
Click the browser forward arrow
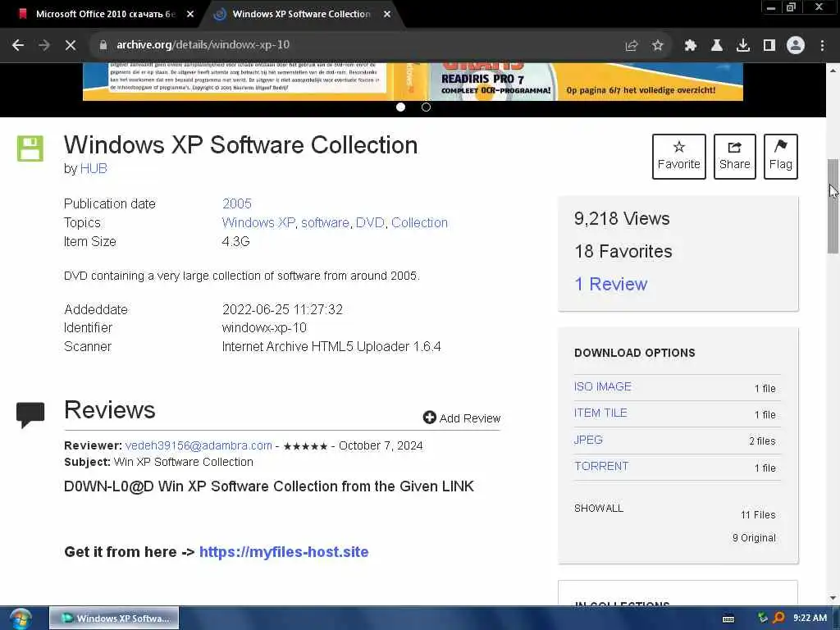44,45
